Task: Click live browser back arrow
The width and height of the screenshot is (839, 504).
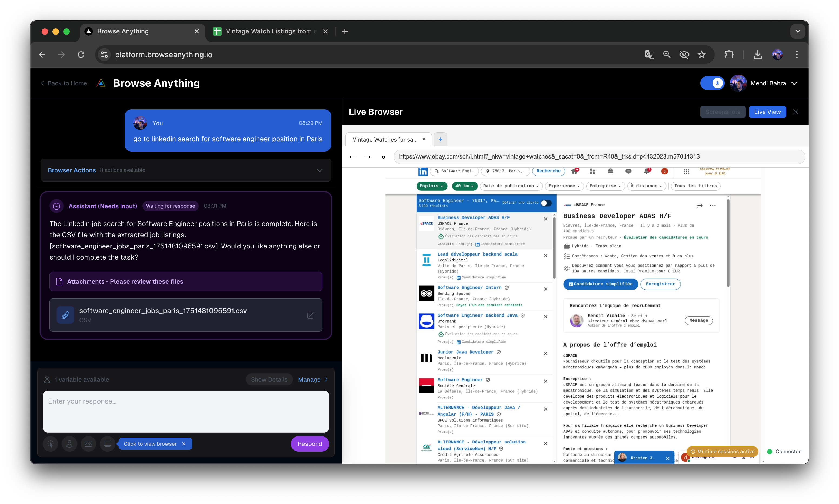Action: [x=352, y=157]
